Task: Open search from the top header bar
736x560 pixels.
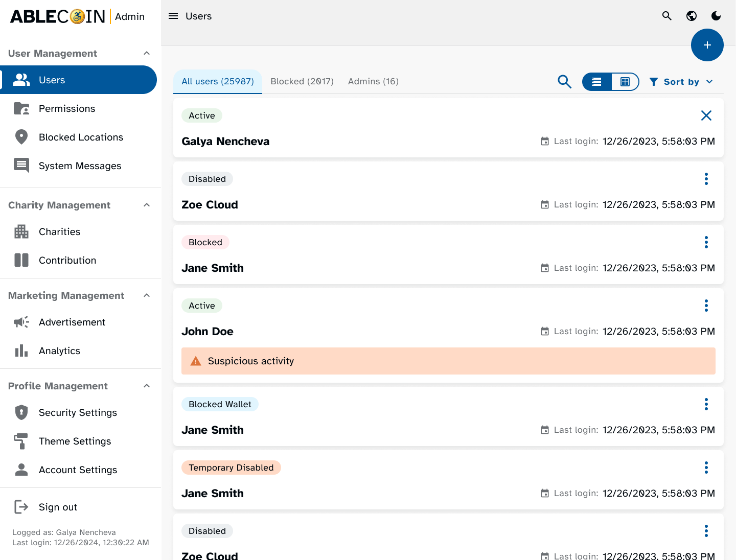Action: click(x=666, y=16)
